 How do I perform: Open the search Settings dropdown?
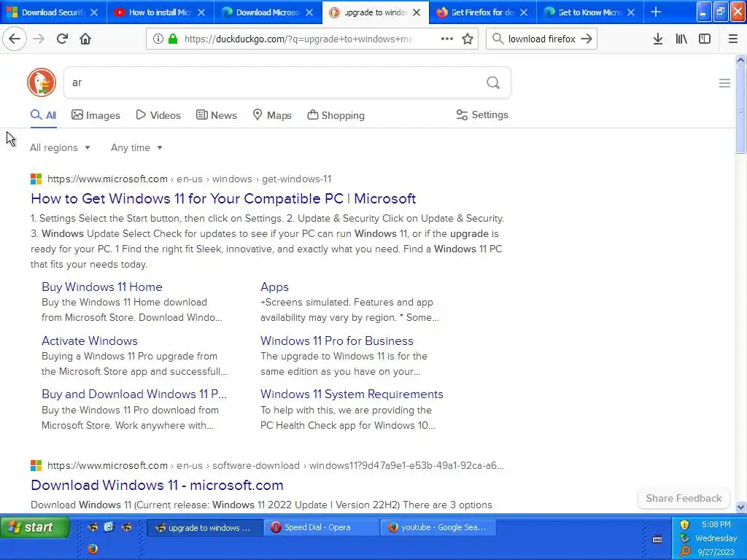tap(482, 114)
